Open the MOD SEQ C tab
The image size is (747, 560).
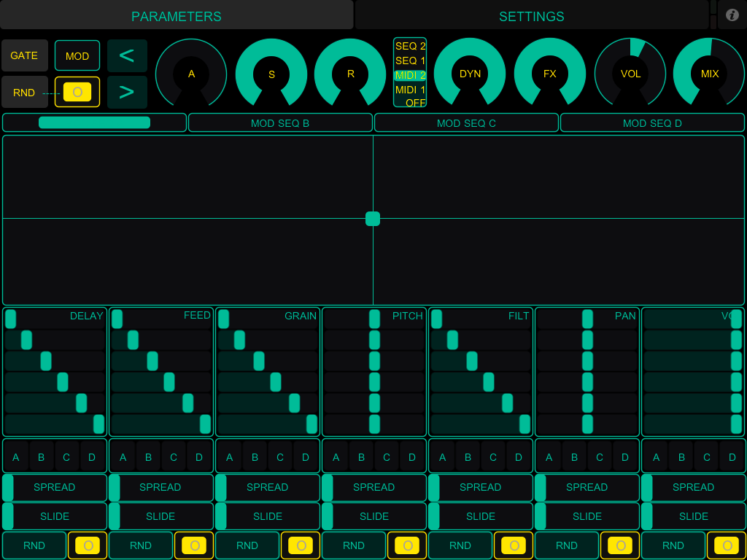[x=466, y=122]
